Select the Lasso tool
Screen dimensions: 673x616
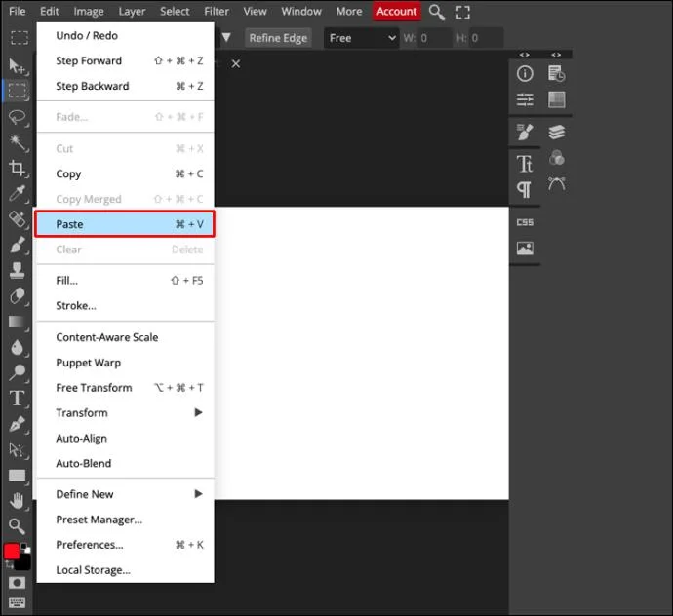(18, 117)
